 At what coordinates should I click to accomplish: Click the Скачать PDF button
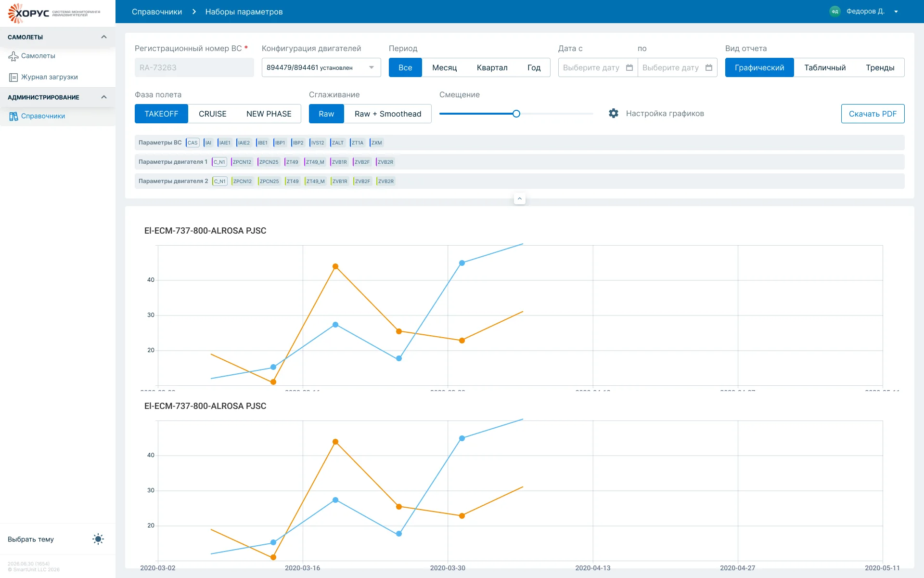click(x=873, y=114)
